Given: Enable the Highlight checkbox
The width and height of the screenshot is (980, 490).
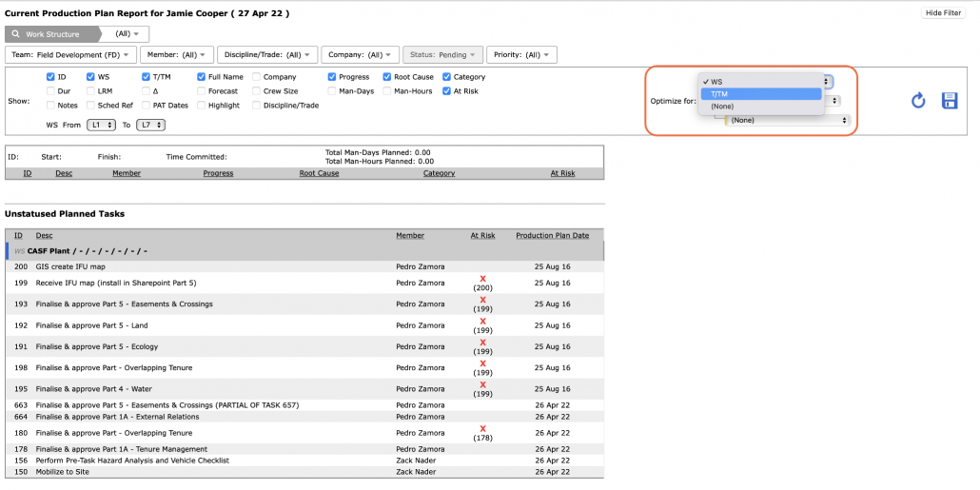Looking at the screenshot, I should [x=202, y=105].
